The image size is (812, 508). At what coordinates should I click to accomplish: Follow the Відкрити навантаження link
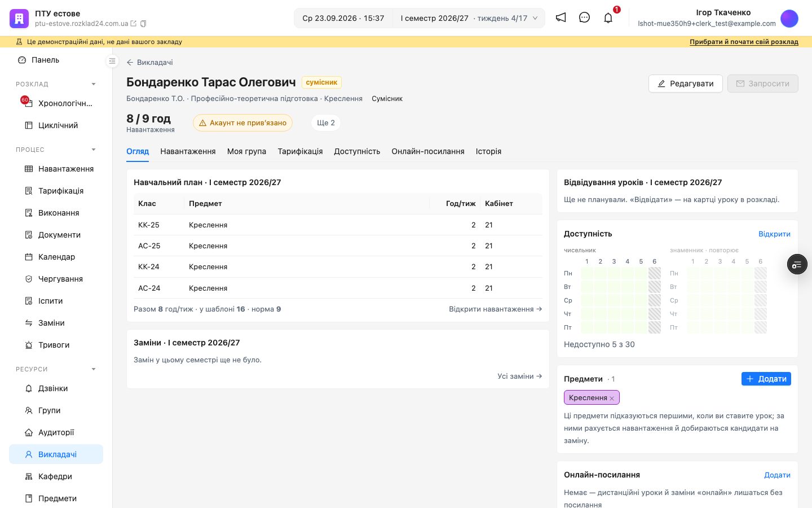pos(496,309)
